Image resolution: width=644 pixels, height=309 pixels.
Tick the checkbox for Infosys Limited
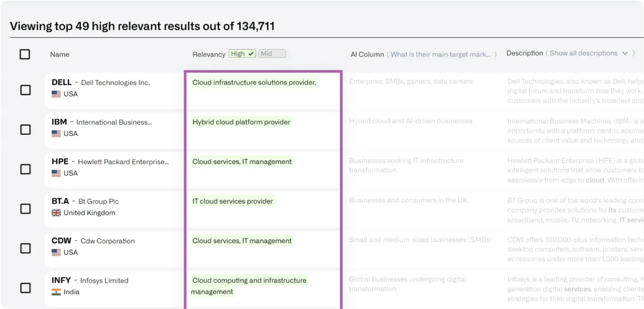(x=25, y=288)
